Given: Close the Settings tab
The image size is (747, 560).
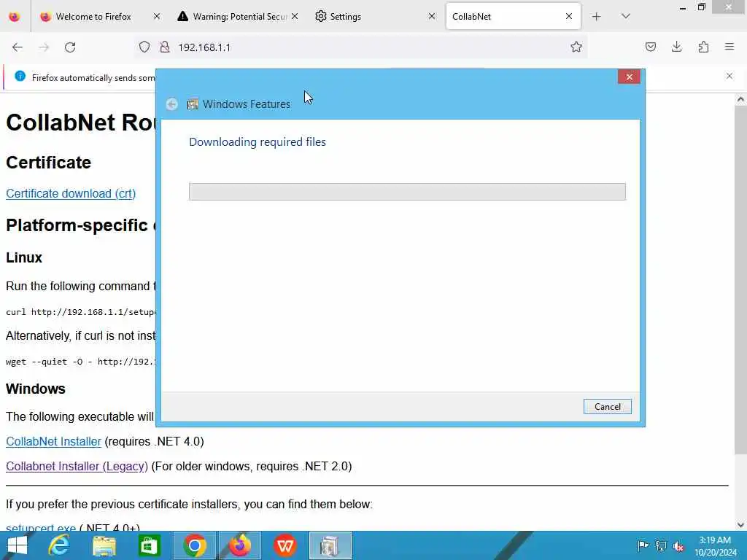Looking at the screenshot, I should (x=432, y=17).
